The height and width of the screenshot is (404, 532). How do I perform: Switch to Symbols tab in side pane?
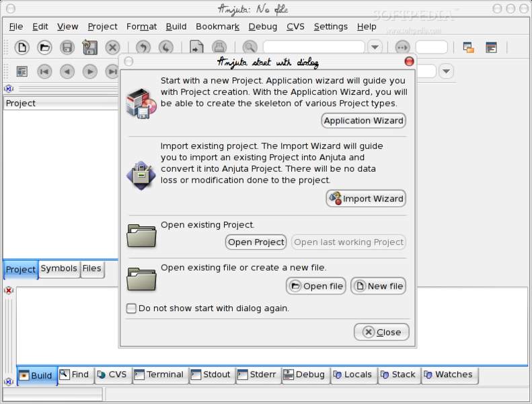(x=59, y=269)
